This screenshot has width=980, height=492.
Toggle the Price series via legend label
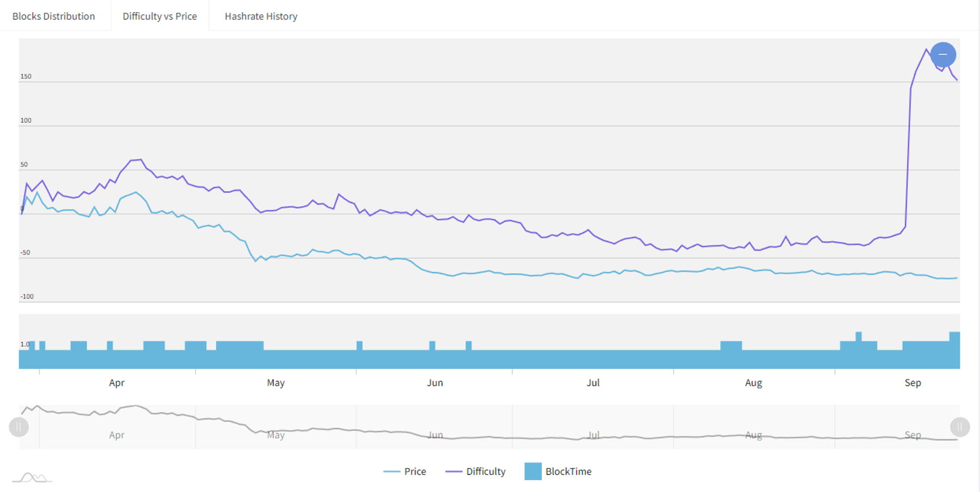coord(415,471)
